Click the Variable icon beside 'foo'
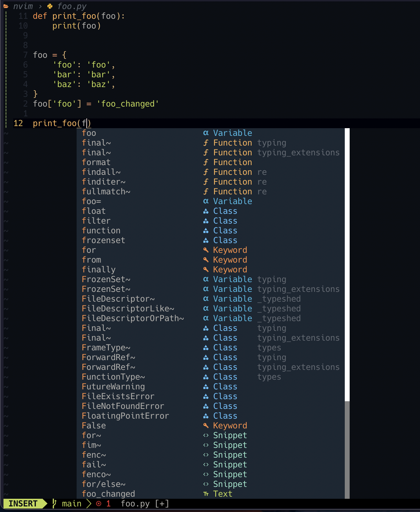 (x=206, y=133)
